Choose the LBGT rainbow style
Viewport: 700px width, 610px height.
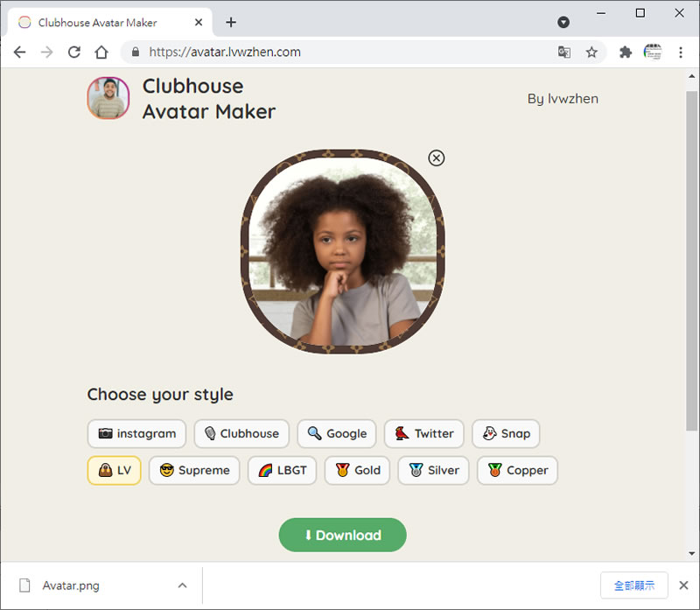[282, 470]
